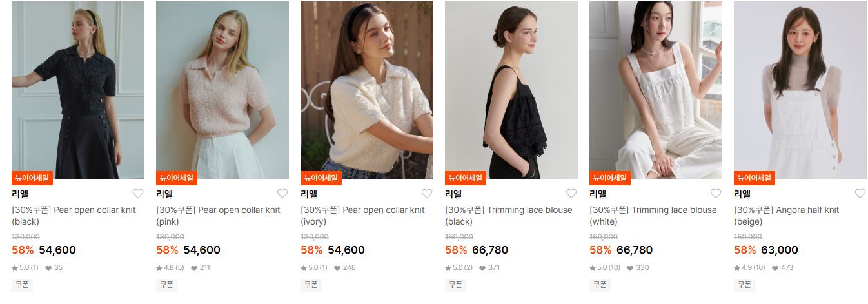Open ivory Pear open collar knit title link

coord(362,216)
